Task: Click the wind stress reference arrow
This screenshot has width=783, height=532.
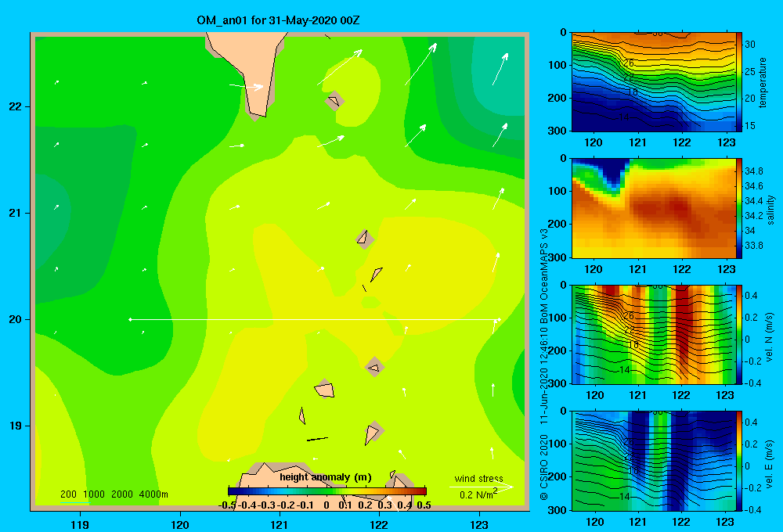Action: [x=482, y=487]
